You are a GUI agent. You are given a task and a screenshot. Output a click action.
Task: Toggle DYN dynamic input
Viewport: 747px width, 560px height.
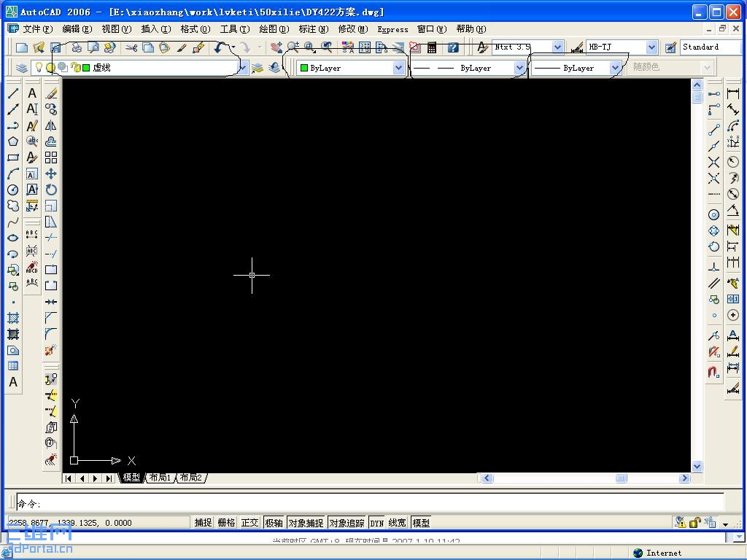pos(377,523)
